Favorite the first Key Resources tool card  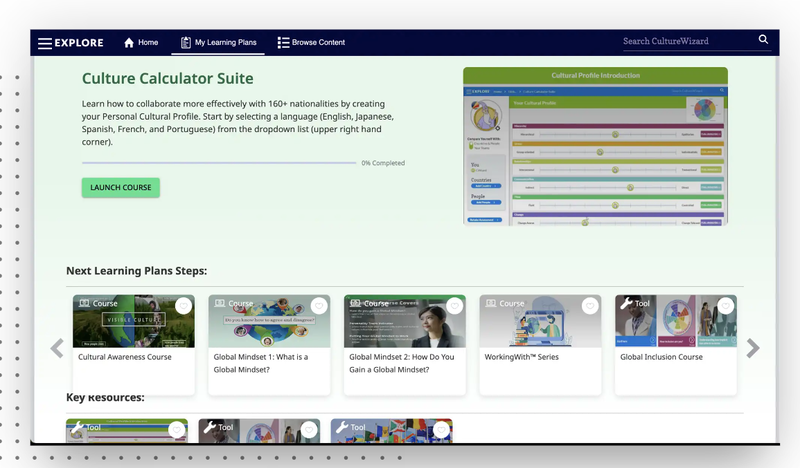177,430
